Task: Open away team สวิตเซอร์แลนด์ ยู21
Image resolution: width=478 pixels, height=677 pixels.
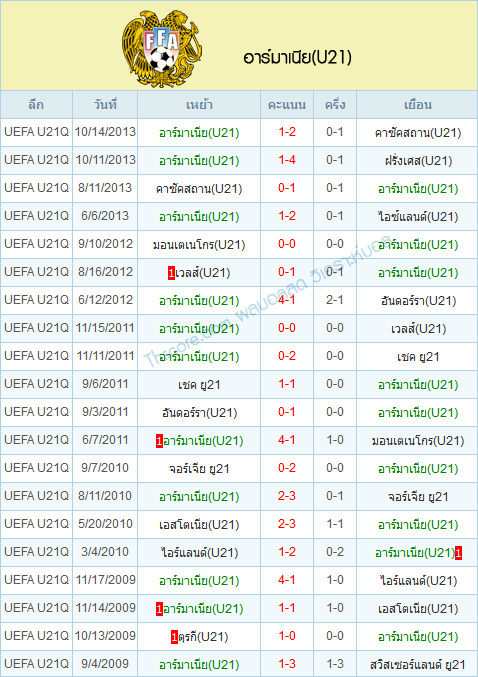Action: pos(418,664)
